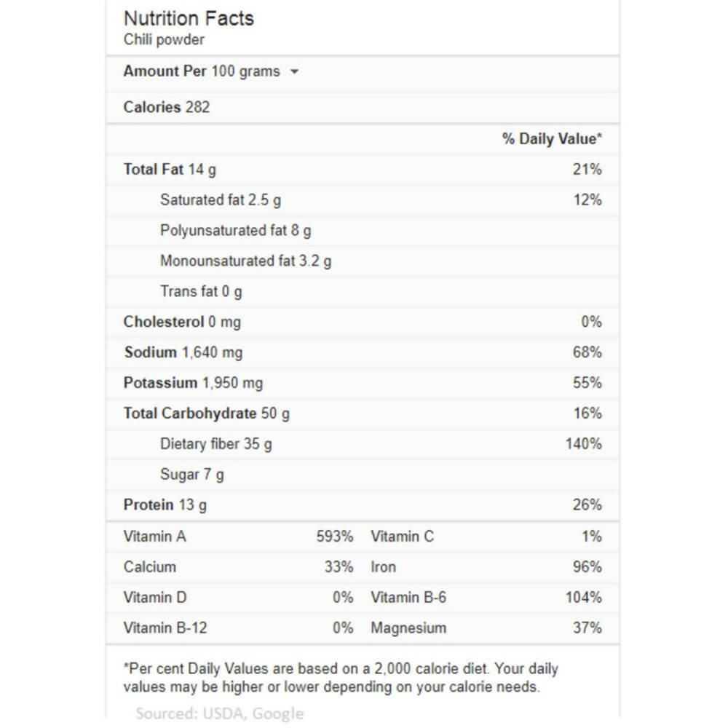This screenshot has height=728, width=728.
Task: Click the "100 grams" amount selector
Action: click(245, 71)
